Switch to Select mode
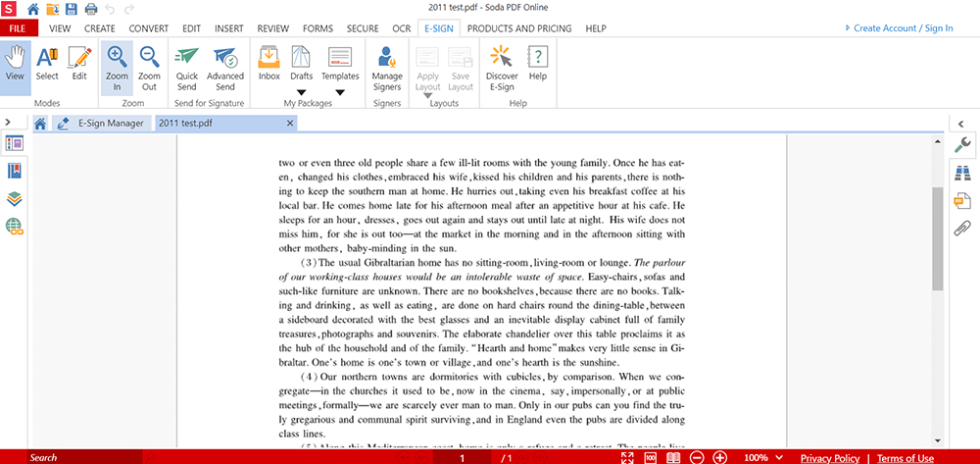 (x=47, y=59)
